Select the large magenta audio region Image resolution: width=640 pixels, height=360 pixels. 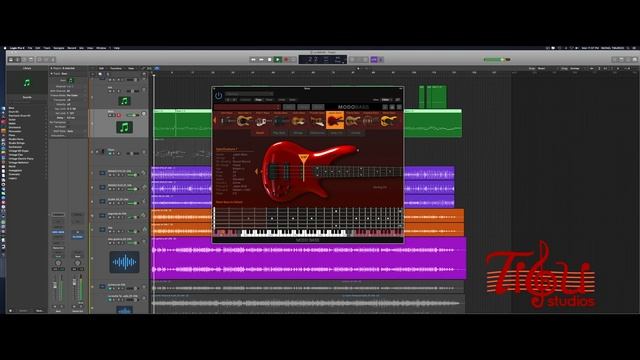[x=309, y=259]
